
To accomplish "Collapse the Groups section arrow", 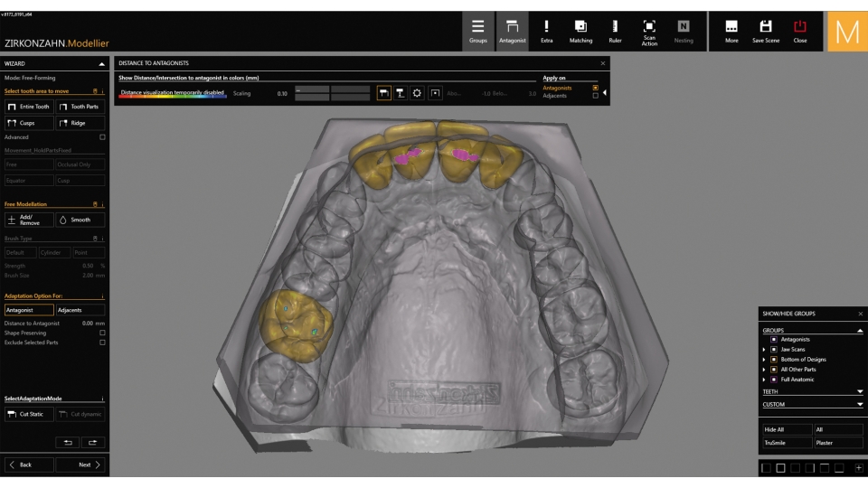I will pyautogui.click(x=860, y=331).
